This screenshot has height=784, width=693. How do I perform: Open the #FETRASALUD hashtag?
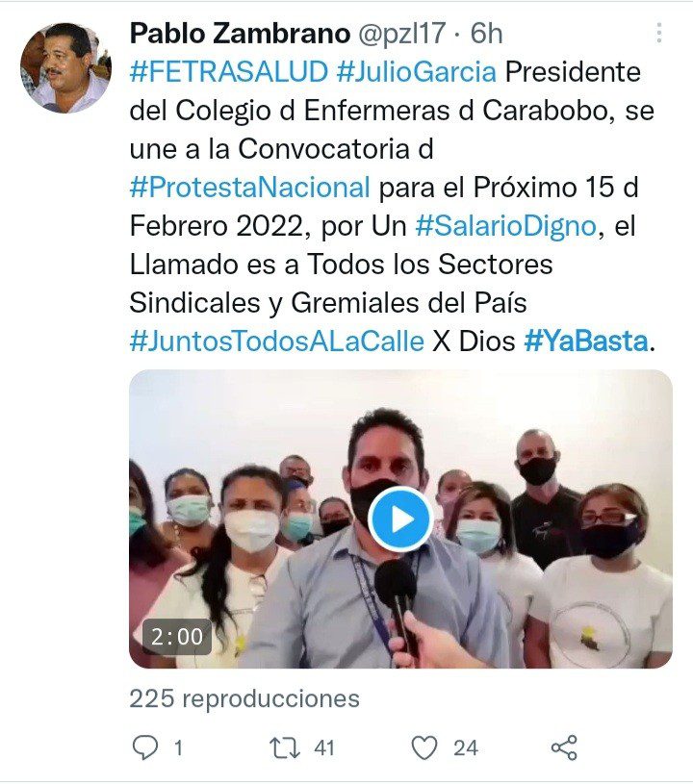click(229, 71)
